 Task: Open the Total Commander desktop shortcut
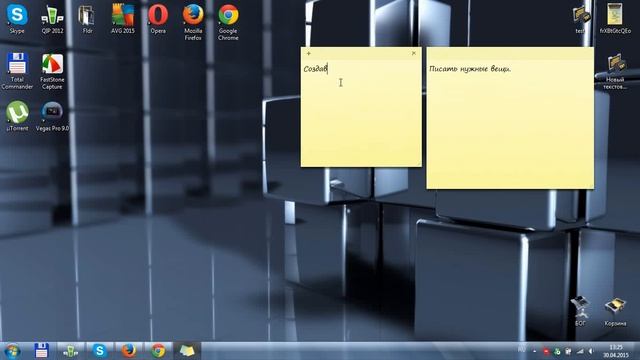click(17, 71)
